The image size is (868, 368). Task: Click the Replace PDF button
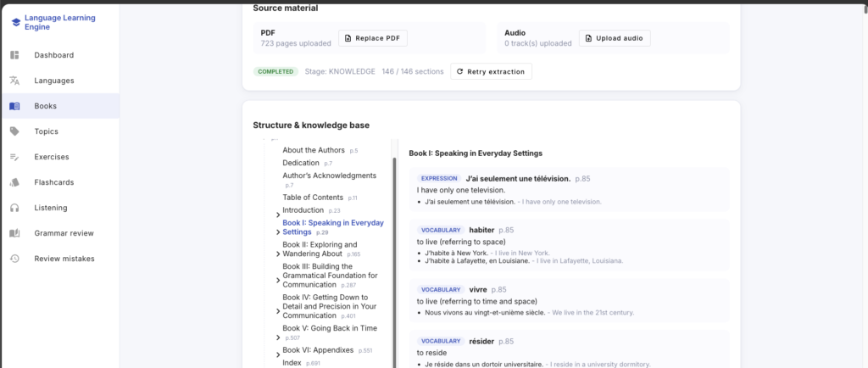point(373,38)
